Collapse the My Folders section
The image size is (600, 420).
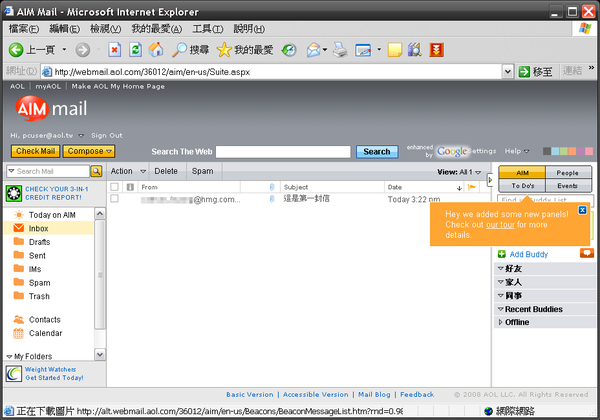click(x=9, y=357)
